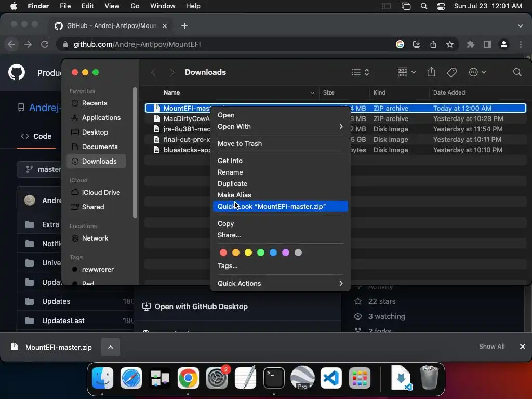Click the GitHub logo on the page
The width and height of the screenshot is (532, 399).
[x=16, y=72]
